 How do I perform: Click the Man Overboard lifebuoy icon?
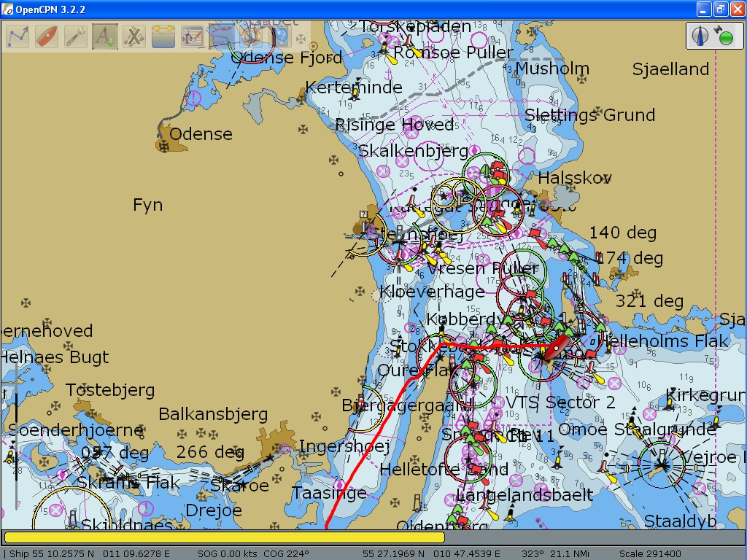click(251, 36)
